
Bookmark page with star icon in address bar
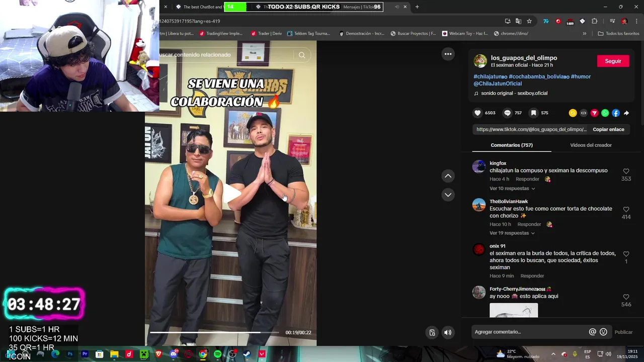pyautogui.click(x=529, y=21)
